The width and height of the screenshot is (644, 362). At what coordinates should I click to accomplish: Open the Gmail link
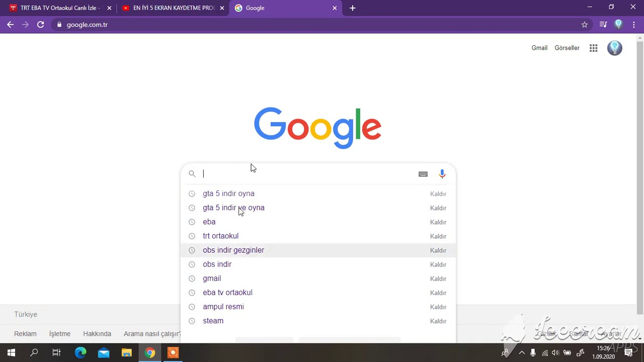tap(539, 48)
